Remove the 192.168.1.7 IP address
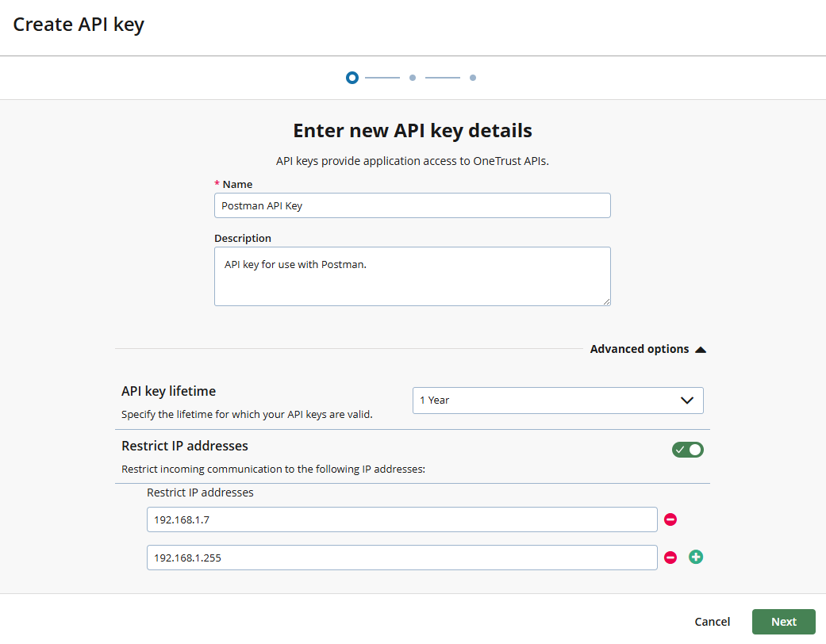 [x=670, y=519]
